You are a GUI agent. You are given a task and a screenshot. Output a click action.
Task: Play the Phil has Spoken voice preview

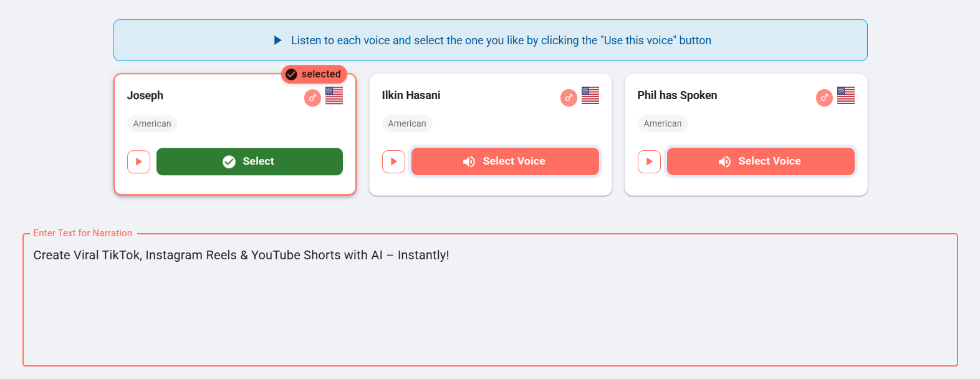coord(649,161)
